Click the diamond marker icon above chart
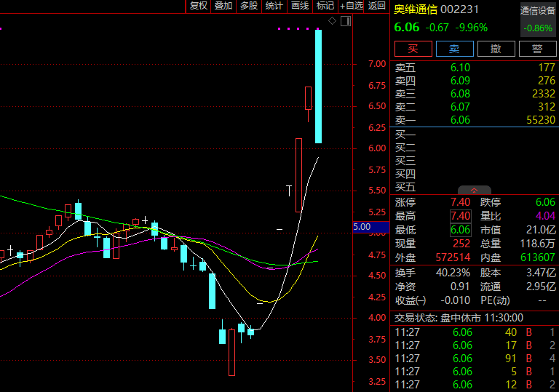 332,21
